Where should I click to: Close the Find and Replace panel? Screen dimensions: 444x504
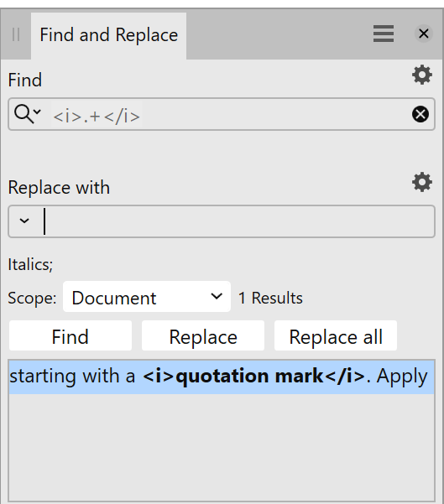tap(423, 34)
